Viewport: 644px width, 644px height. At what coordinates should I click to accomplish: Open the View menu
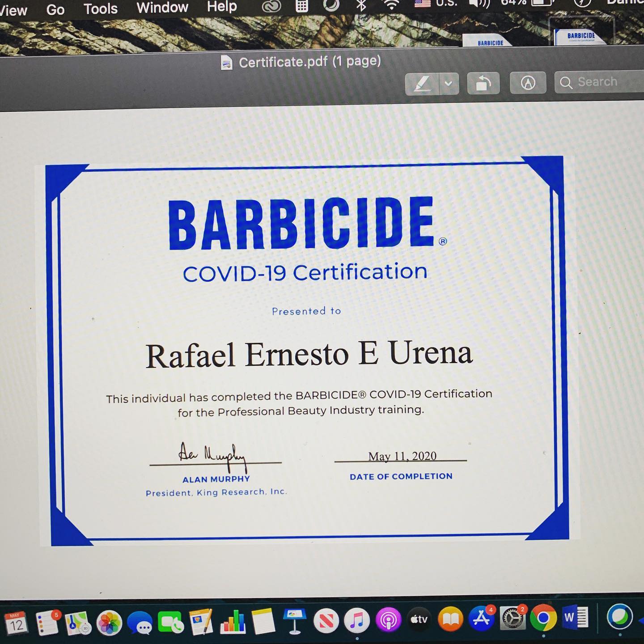tap(13, 10)
